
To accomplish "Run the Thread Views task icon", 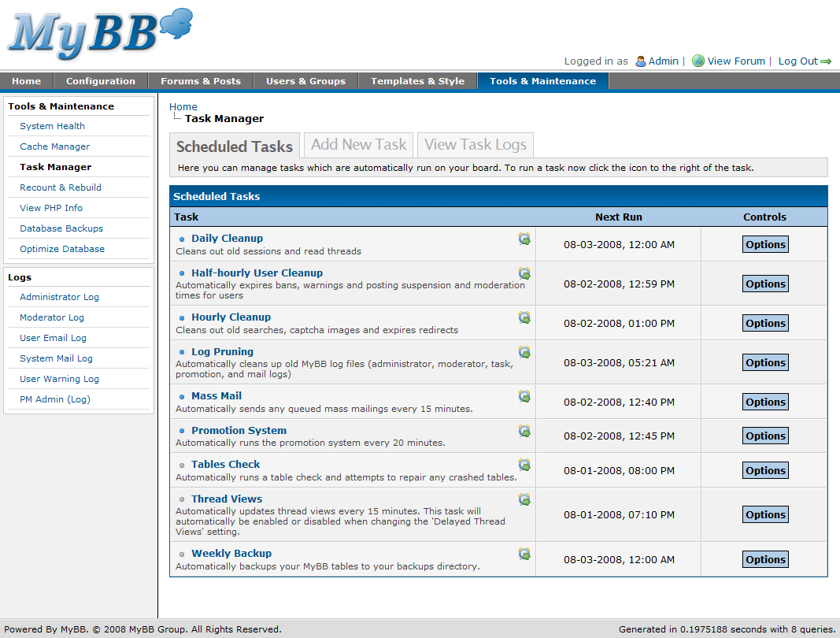I will point(524,499).
